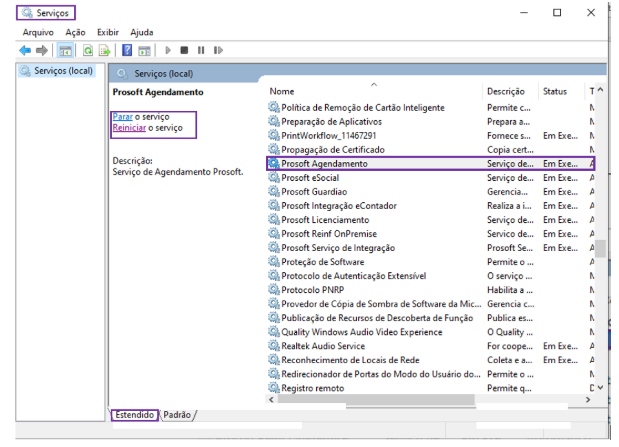Click the gear icon beside Registro remoto
The height and width of the screenshot is (447, 619).
(274, 388)
